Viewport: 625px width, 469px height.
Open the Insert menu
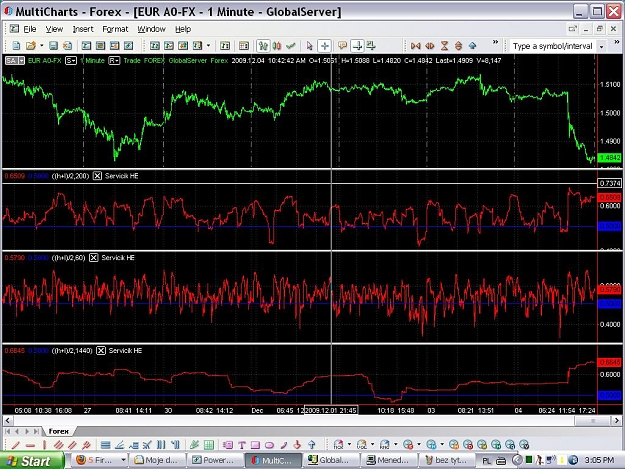83,29
